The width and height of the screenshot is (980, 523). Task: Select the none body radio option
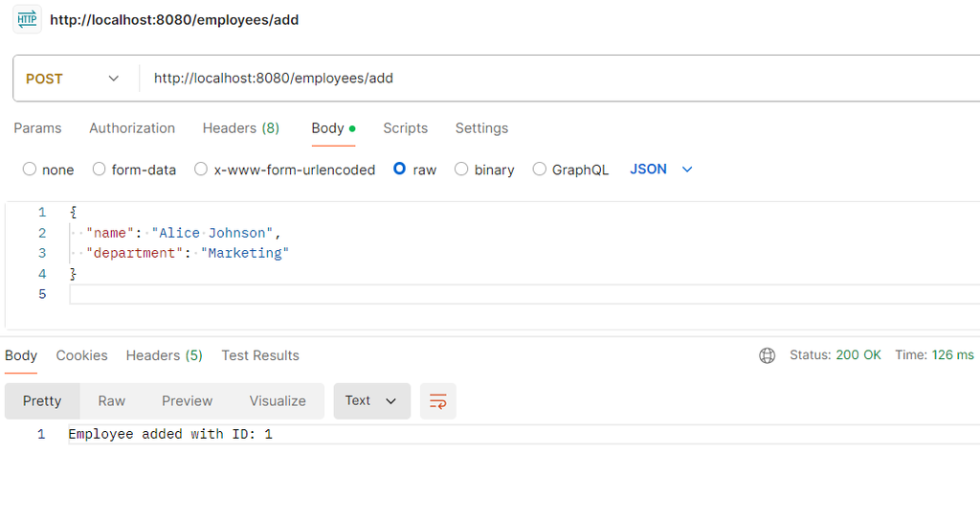30,170
